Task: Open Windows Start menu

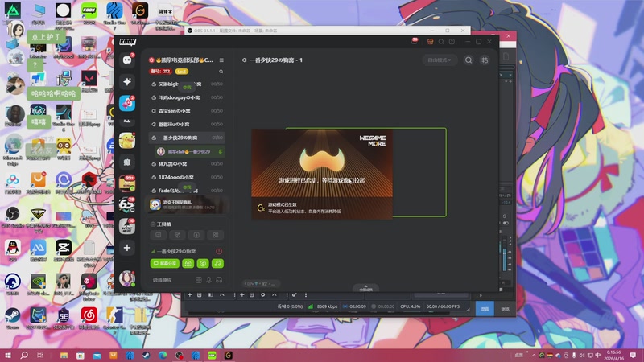Action: (8, 355)
